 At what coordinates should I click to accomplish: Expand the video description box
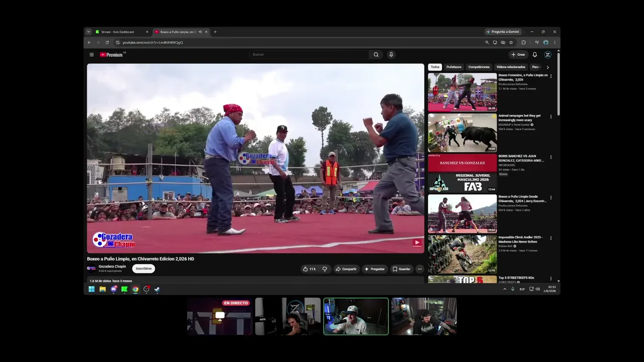click(x=256, y=281)
